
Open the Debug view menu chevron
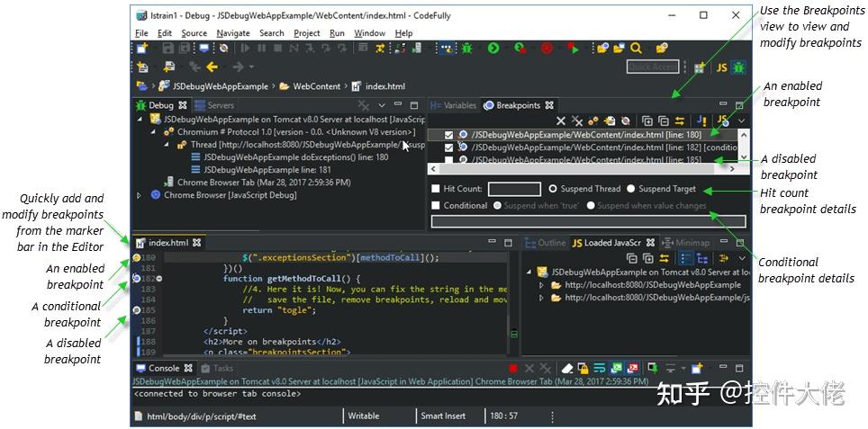pyautogui.click(x=382, y=104)
